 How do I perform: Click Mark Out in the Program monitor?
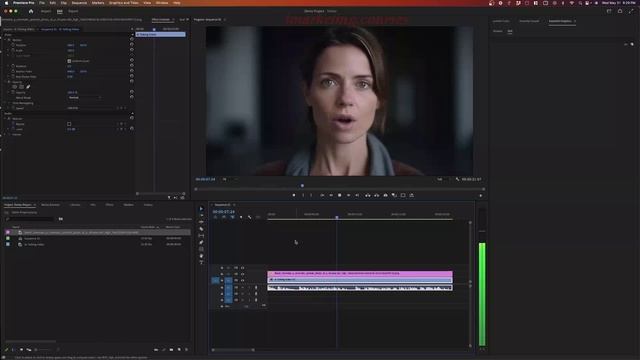point(311,196)
